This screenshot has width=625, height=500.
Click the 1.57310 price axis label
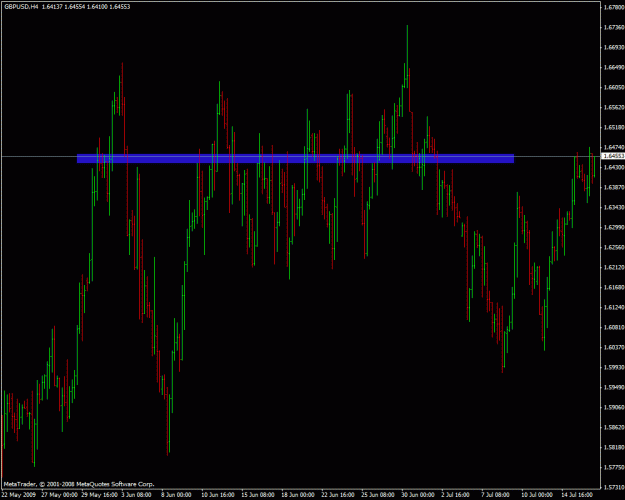click(614, 487)
